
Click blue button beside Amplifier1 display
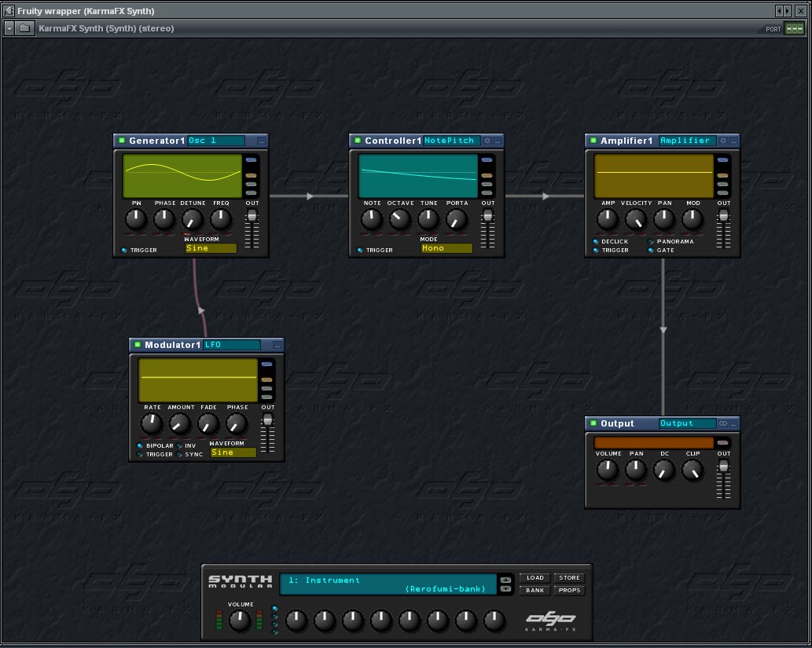(x=723, y=160)
